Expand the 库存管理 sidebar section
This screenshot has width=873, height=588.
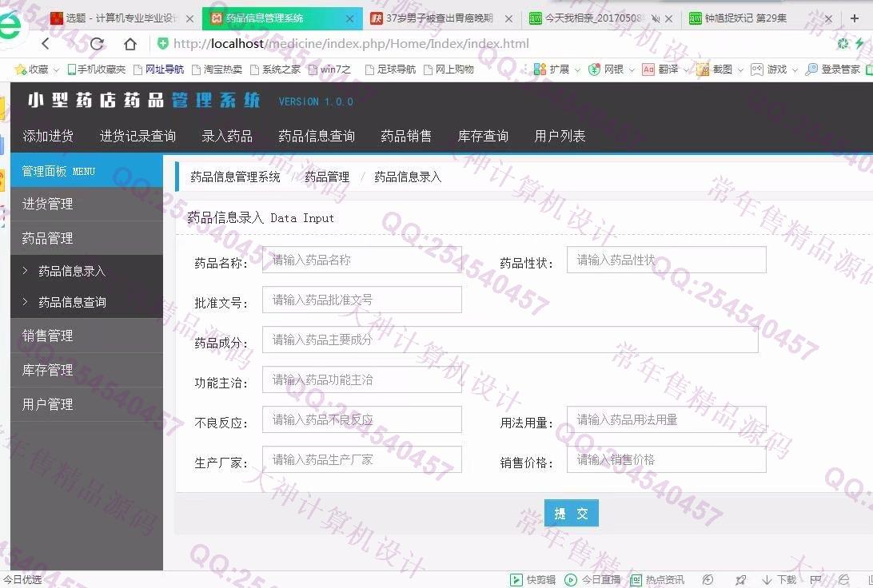[87, 371]
